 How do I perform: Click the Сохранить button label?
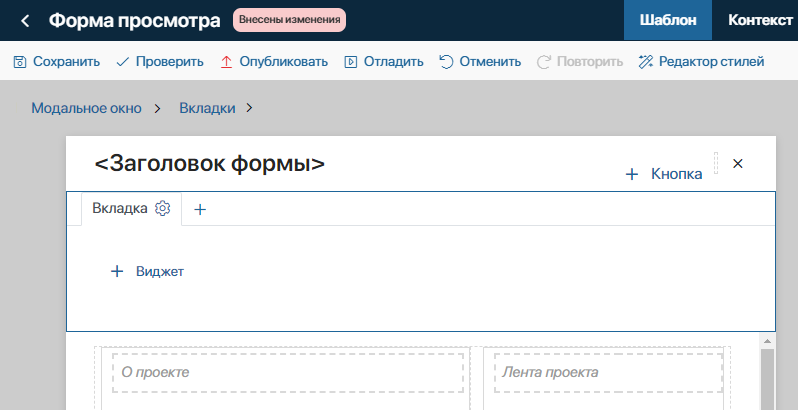pyautogui.click(x=66, y=62)
